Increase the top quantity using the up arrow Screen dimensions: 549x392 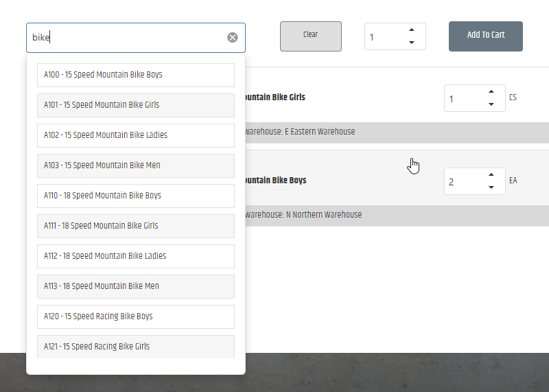(412, 30)
